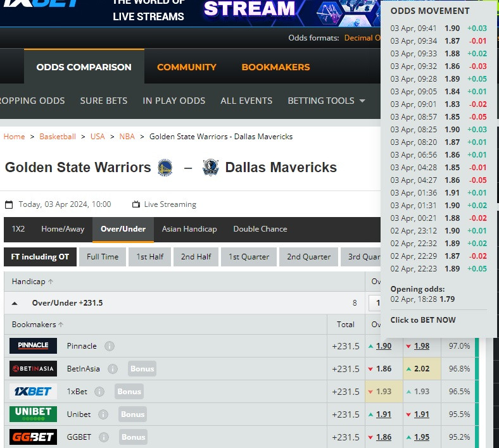Click the calendar icon beside match date
The height and width of the screenshot is (448, 499).
(9, 204)
